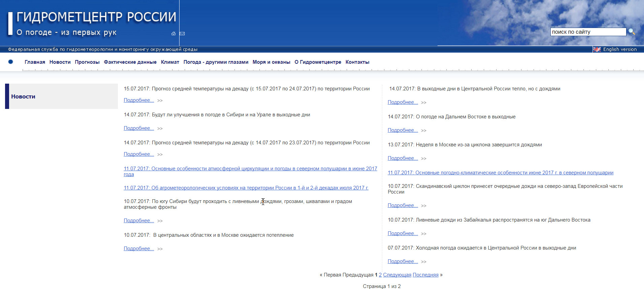
Task: Open Подробнее for юг Сибири fronts news
Action: [139, 221]
